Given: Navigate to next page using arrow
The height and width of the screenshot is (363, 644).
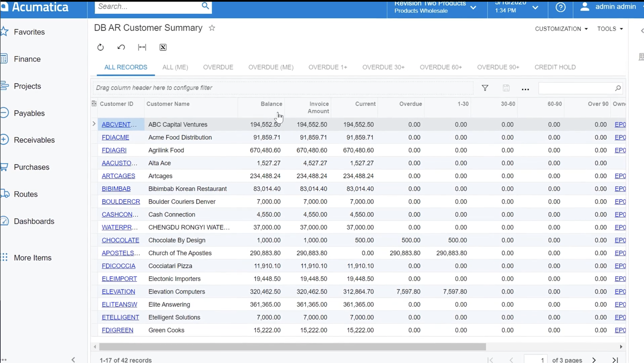Looking at the screenshot, I should 594,359.
